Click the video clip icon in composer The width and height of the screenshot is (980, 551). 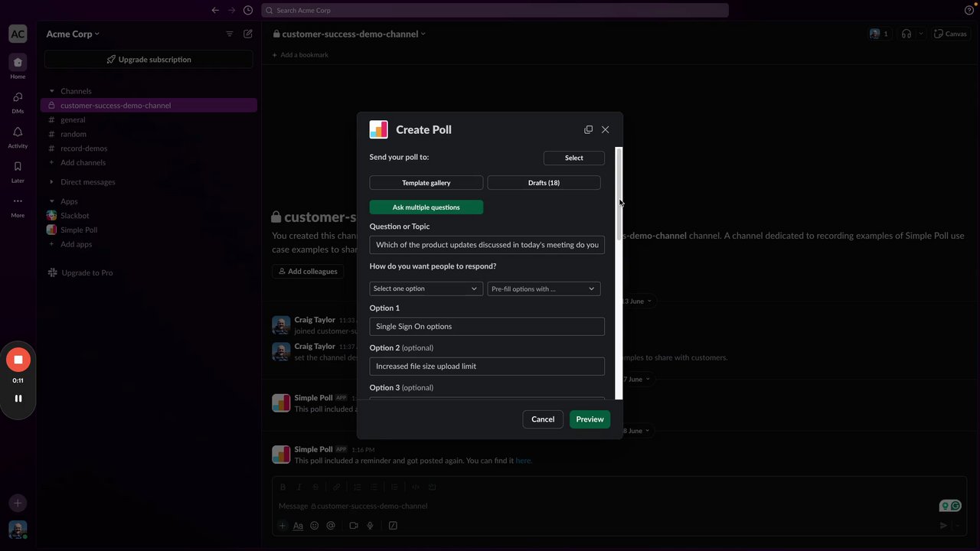pyautogui.click(x=354, y=526)
